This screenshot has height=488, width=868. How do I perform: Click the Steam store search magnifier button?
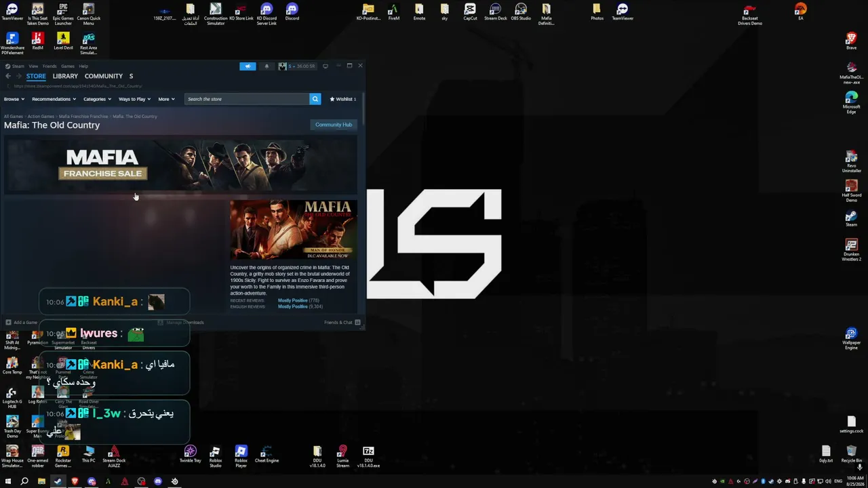point(315,99)
